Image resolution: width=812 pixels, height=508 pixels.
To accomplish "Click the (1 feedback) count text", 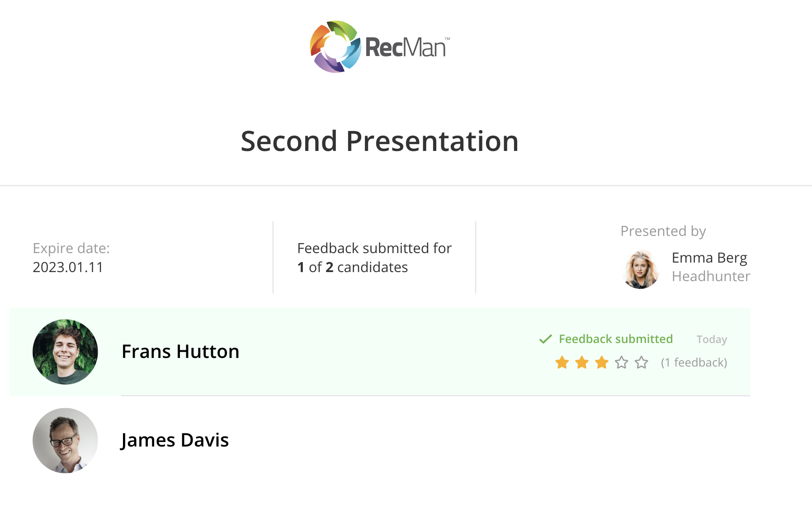I will point(694,362).
